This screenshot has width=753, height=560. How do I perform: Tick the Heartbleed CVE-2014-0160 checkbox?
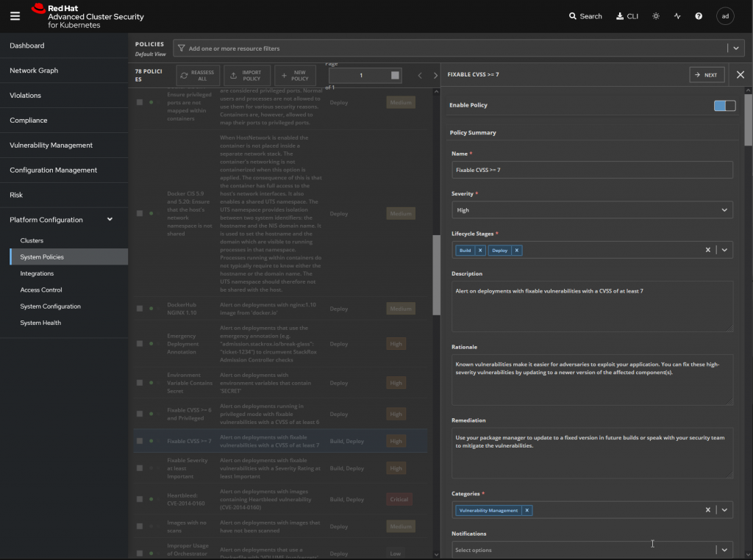click(139, 499)
